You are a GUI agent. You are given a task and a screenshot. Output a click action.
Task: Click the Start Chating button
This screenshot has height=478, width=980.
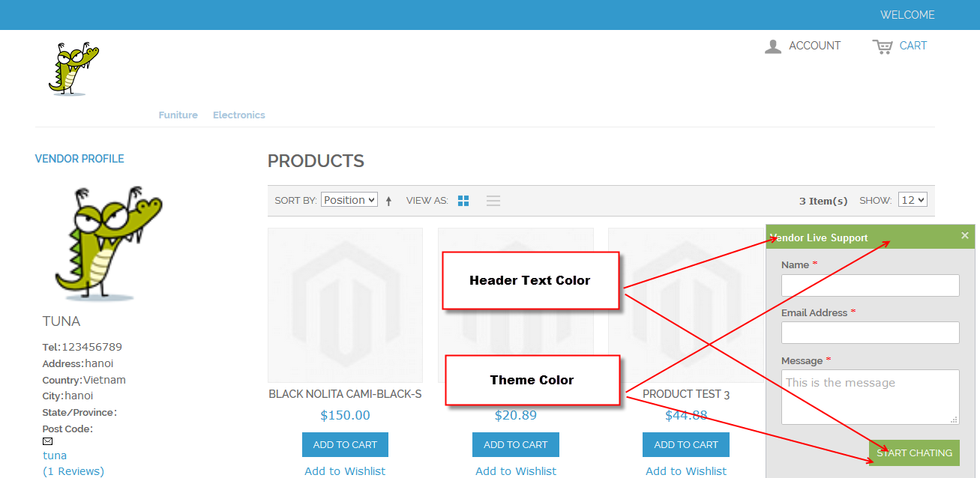pos(914,453)
